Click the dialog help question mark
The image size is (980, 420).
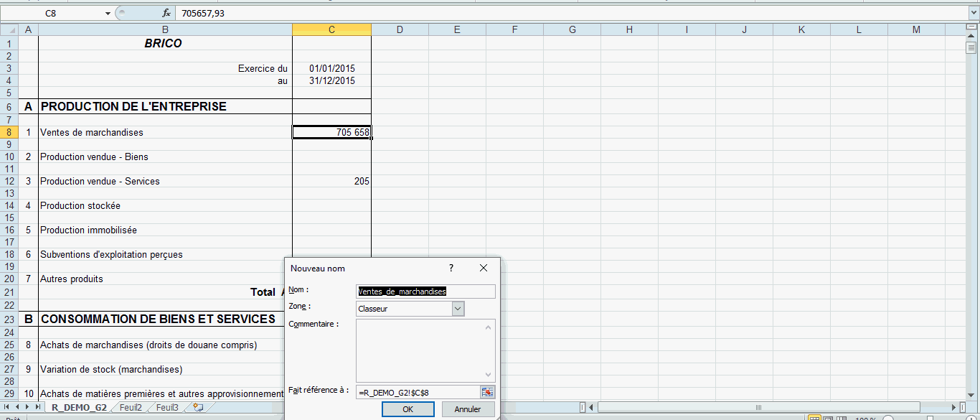pos(451,268)
